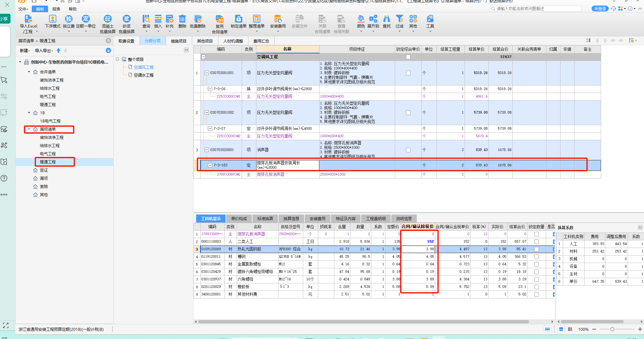Switch to the 报表 ribbon tab
This screenshot has width=644, height=339.
[56, 9]
